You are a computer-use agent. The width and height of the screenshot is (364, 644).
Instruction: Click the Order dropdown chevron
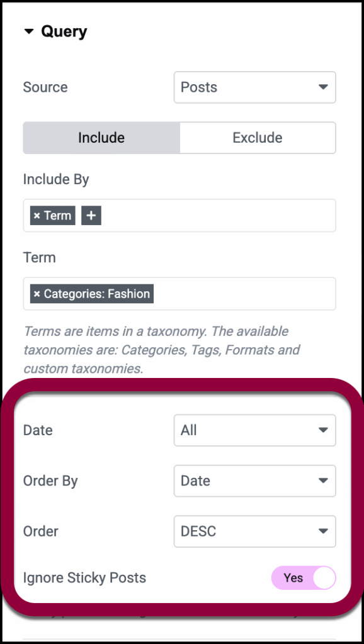[323, 531]
